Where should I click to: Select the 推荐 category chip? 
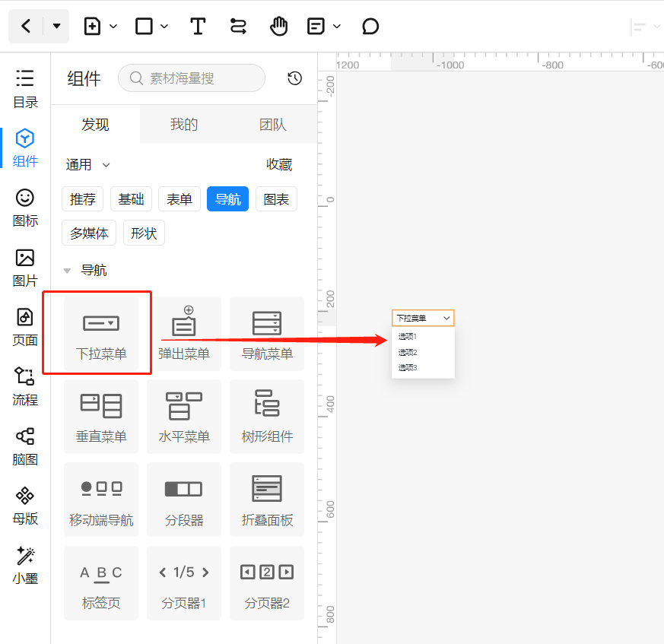click(x=83, y=199)
